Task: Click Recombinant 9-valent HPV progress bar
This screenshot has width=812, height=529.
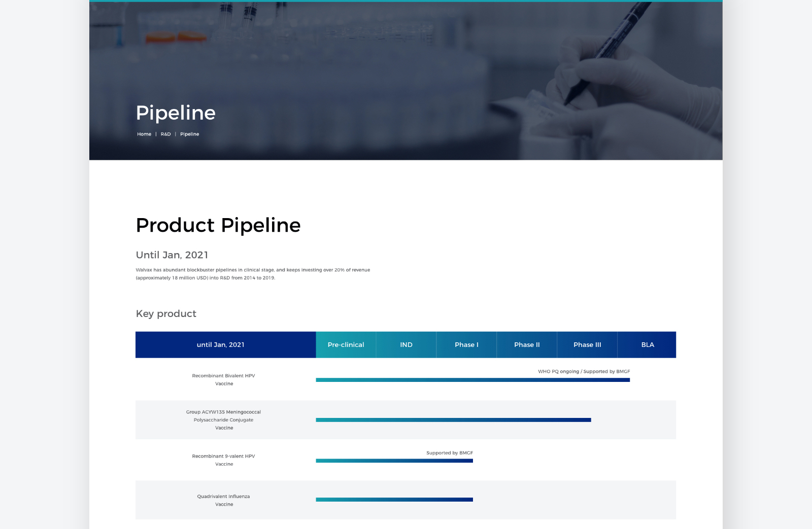Action: (x=394, y=461)
